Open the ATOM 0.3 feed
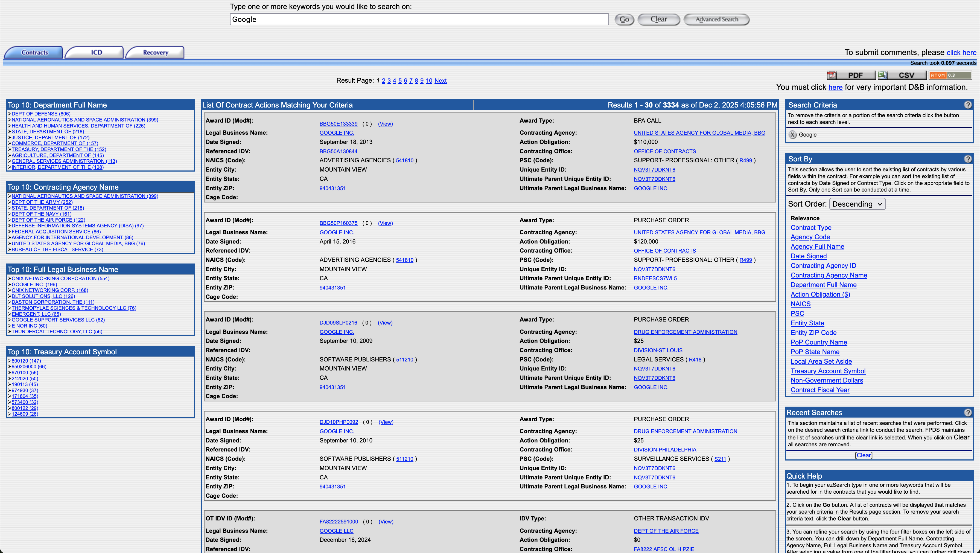The image size is (980, 553). (950, 75)
